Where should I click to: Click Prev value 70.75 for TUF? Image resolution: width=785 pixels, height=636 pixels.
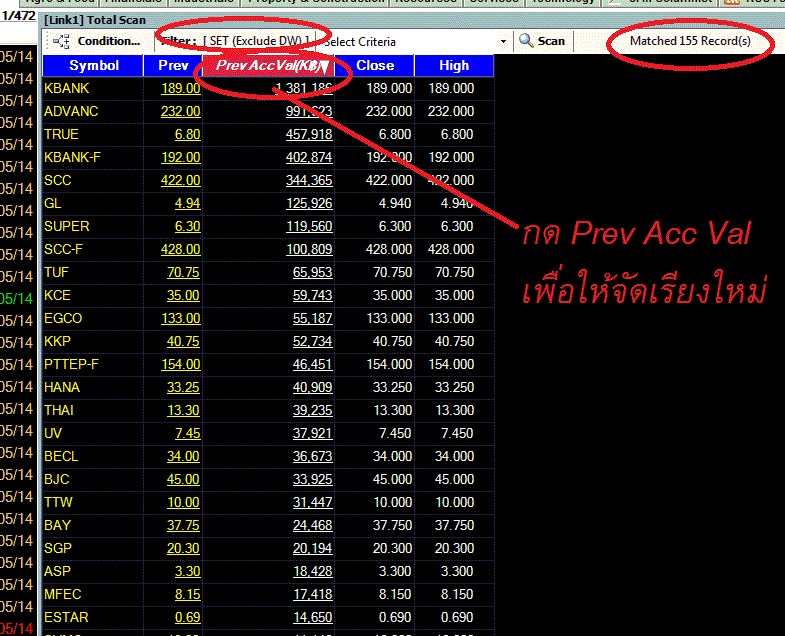pyautogui.click(x=183, y=273)
